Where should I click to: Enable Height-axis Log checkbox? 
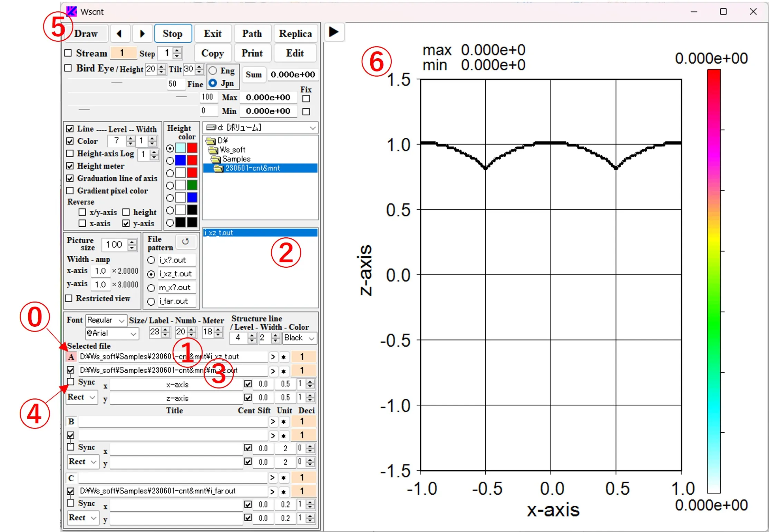70,154
